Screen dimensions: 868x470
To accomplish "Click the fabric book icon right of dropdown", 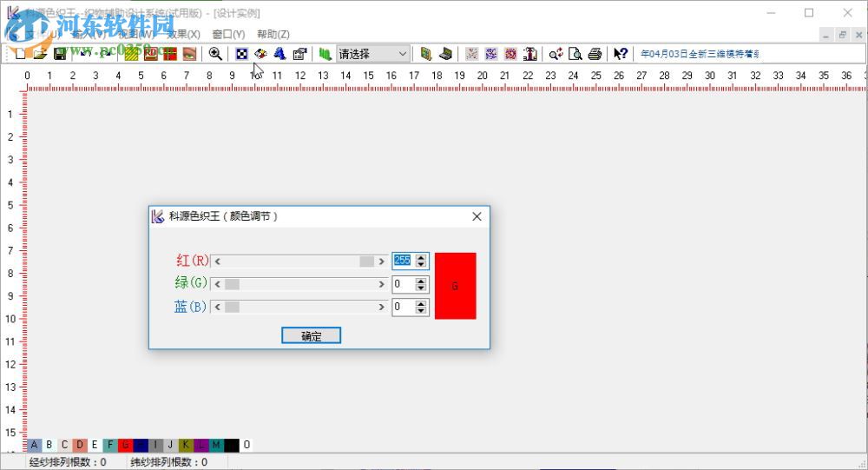I will [x=425, y=54].
